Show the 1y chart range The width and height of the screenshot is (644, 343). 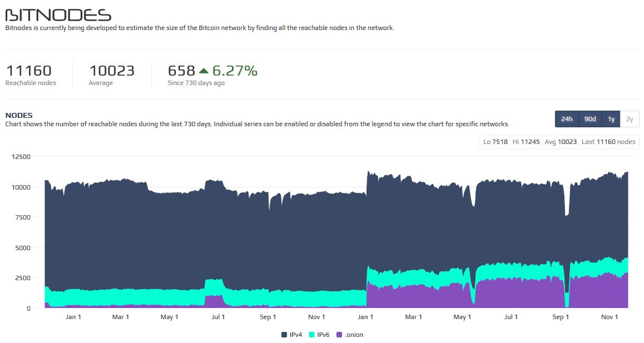click(611, 119)
